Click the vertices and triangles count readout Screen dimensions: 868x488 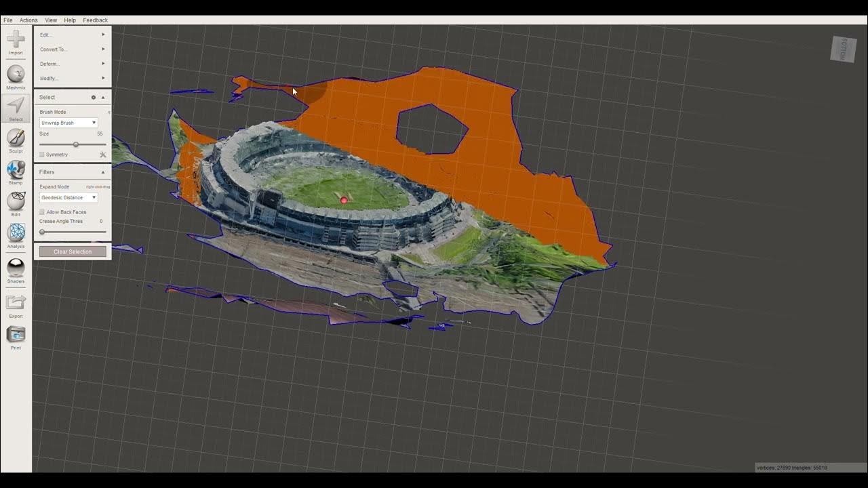coord(792,468)
